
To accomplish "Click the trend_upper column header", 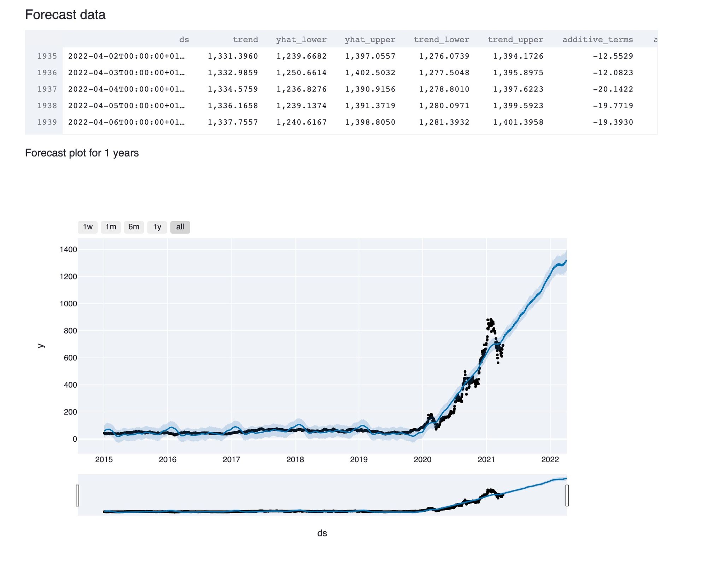I will pos(515,40).
